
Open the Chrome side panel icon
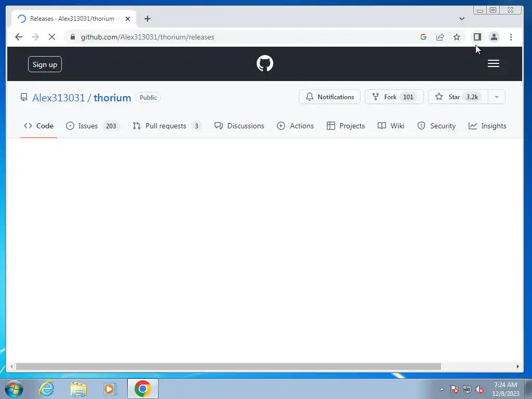477,37
